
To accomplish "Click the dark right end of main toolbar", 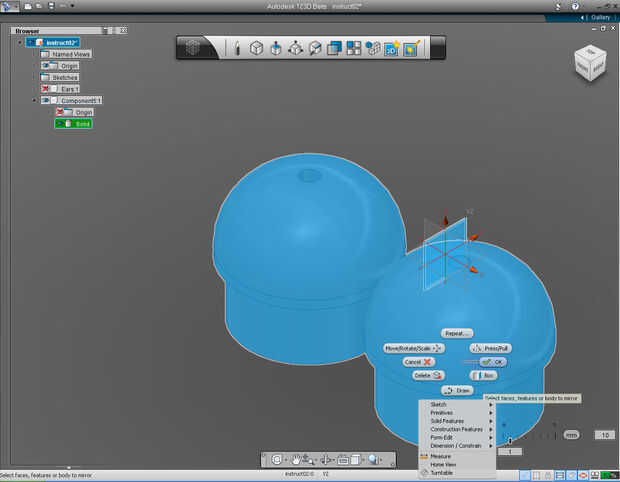I will 438,47.
